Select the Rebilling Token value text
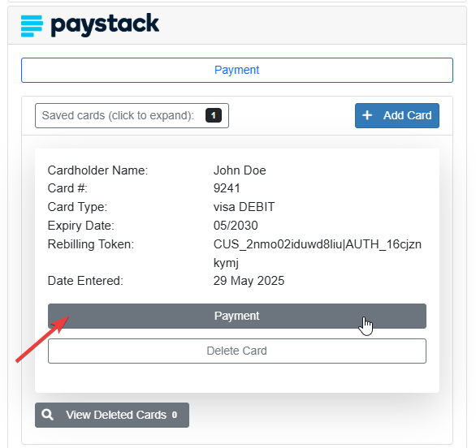The image size is (476, 448). click(x=318, y=253)
